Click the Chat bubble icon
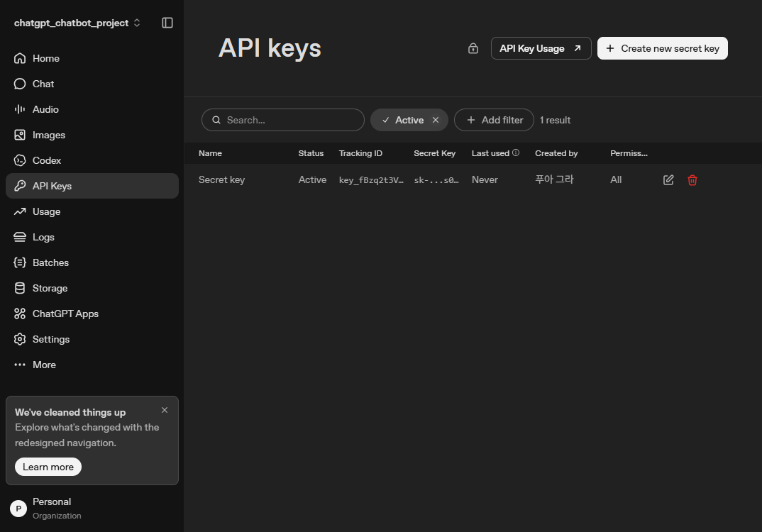Image resolution: width=762 pixels, height=532 pixels. (x=20, y=84)
